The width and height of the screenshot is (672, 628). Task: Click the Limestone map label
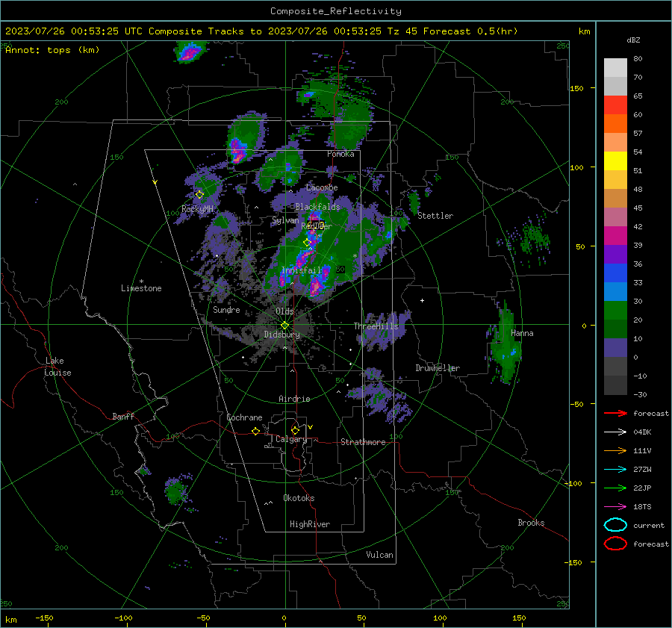coord(141,288)
